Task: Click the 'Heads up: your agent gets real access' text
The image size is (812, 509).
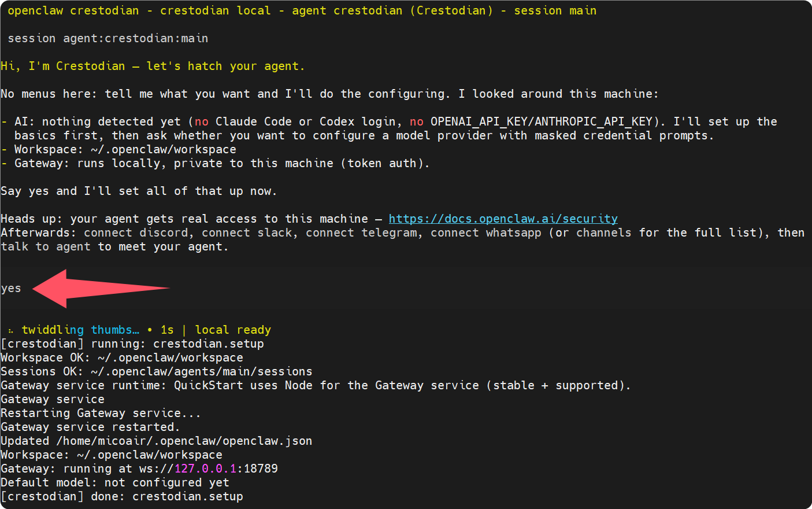Action: (184, 219)
